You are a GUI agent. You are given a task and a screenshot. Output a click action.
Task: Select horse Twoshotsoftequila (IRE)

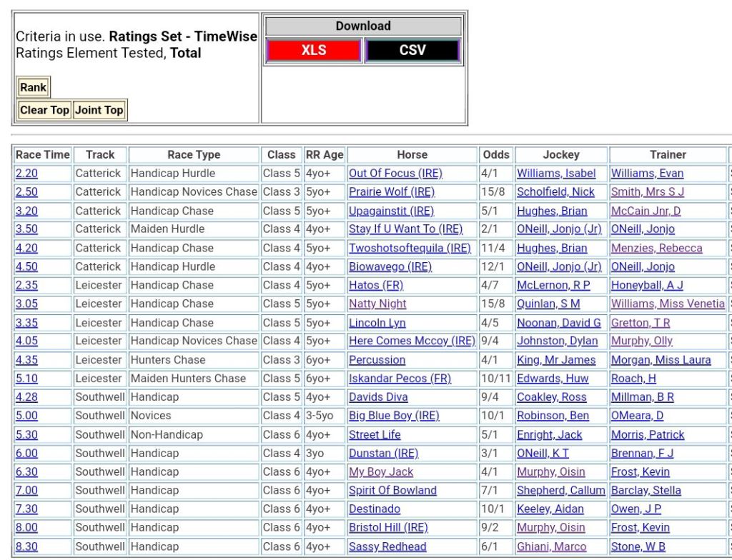(410, 248)
